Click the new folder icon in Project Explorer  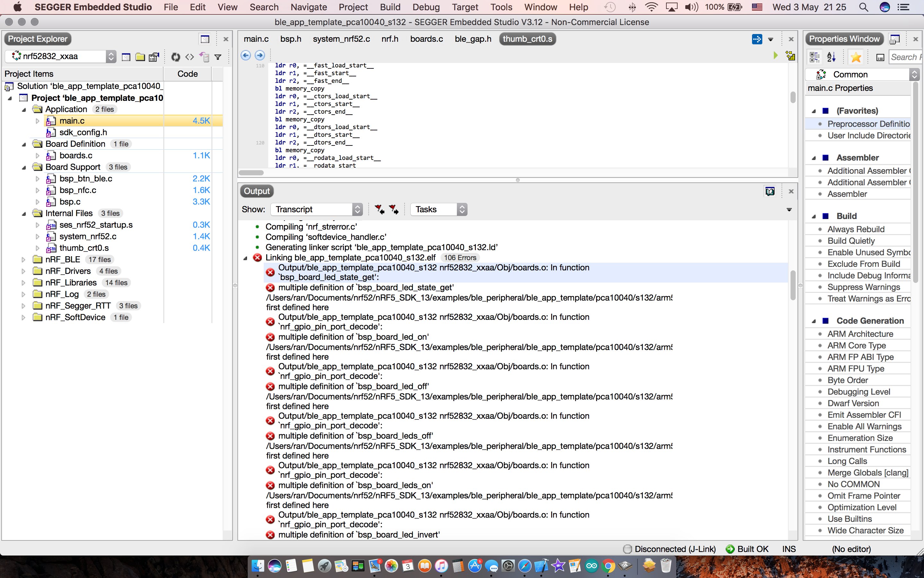140,57
